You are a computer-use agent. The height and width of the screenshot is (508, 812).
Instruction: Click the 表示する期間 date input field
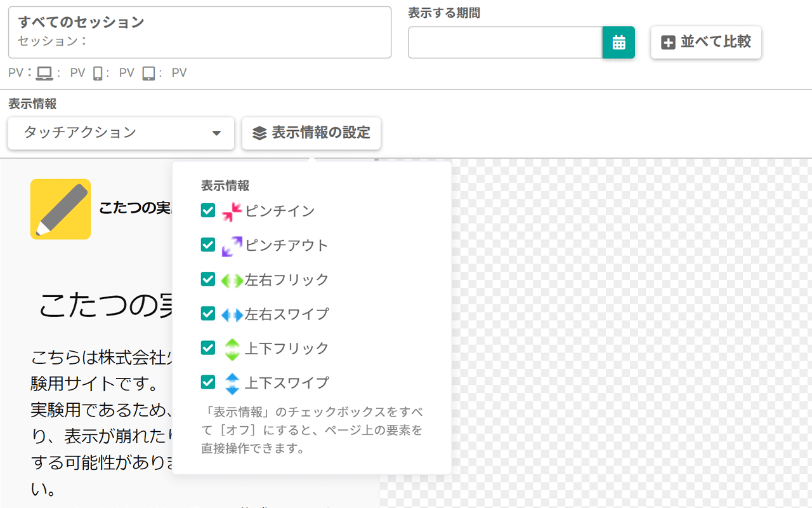tap(505, 43)
